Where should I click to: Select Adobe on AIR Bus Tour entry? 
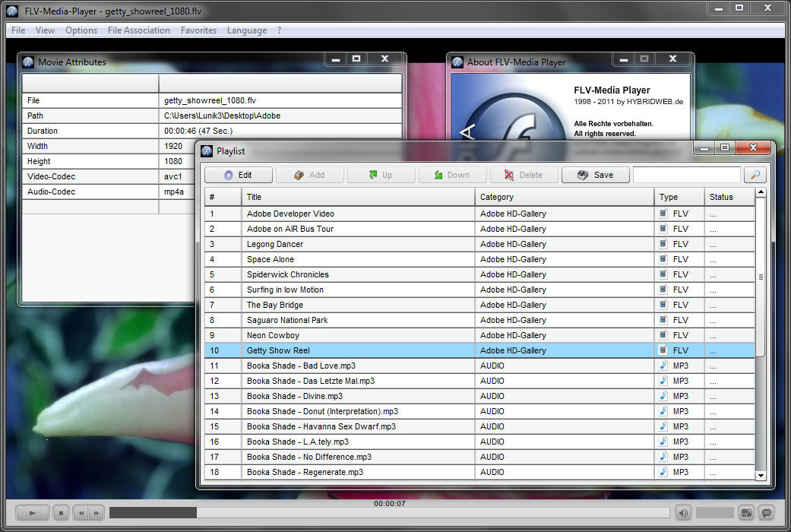(479, 229)
